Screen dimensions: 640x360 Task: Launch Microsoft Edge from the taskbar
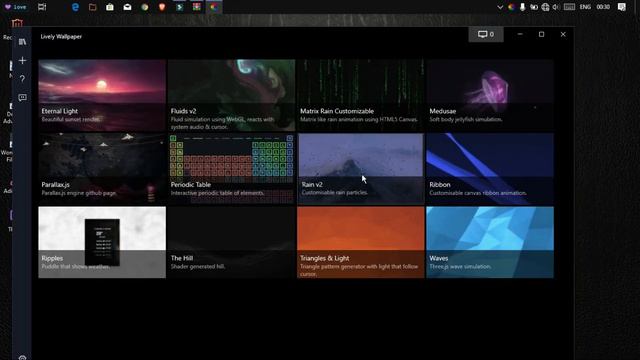[76, 7]
